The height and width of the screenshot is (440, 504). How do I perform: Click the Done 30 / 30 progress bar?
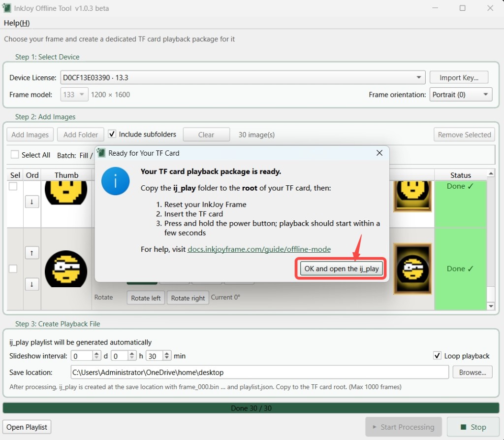251,408
